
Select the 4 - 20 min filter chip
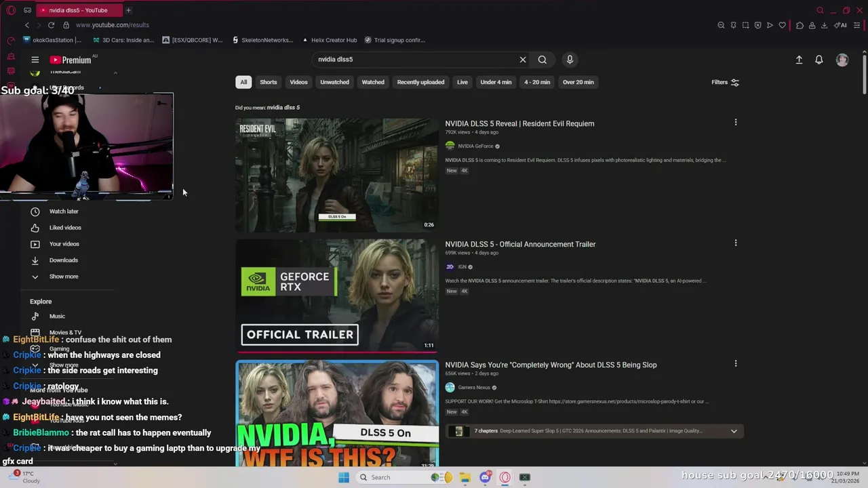coord(537,82)
